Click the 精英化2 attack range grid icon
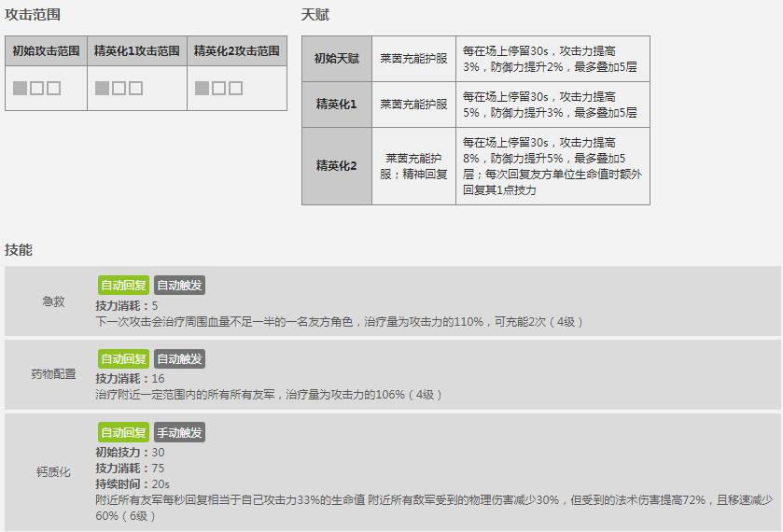The width and height of the screenshot is (783, 532). click(219, 89)
